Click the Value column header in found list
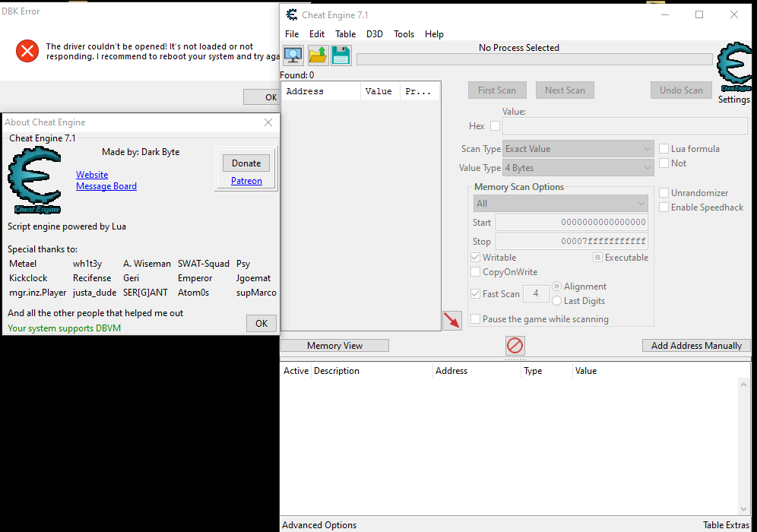757x532 pixels. pyautogui.click(x=380, y=91)
